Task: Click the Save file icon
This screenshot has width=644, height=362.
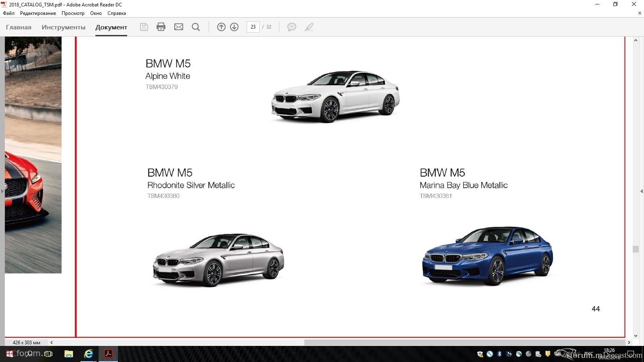Action: 144,27
